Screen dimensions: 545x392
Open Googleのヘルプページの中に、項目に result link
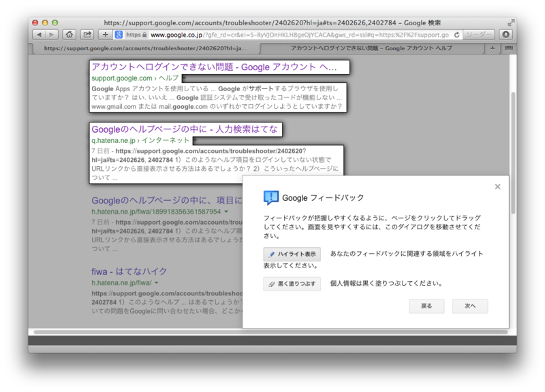click(167, 200)
